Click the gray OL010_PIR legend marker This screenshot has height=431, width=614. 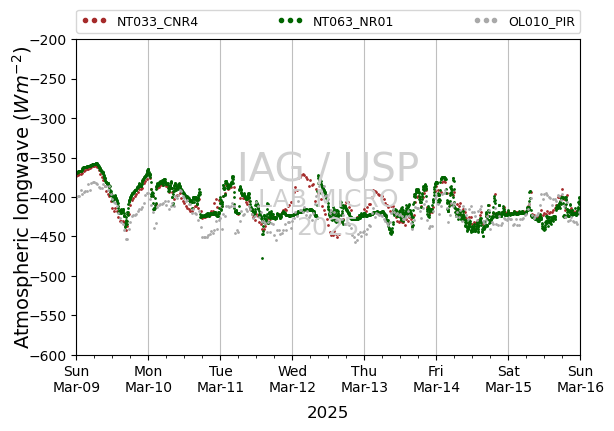point(486,21)
